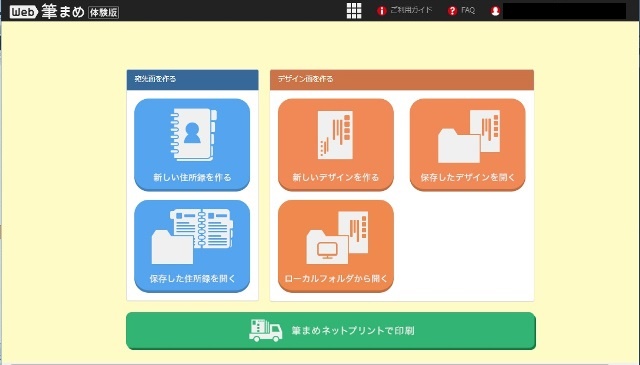Click the デザイン面を作る header
The height and width of the screenshot is (365, 640).
(402, 79)
